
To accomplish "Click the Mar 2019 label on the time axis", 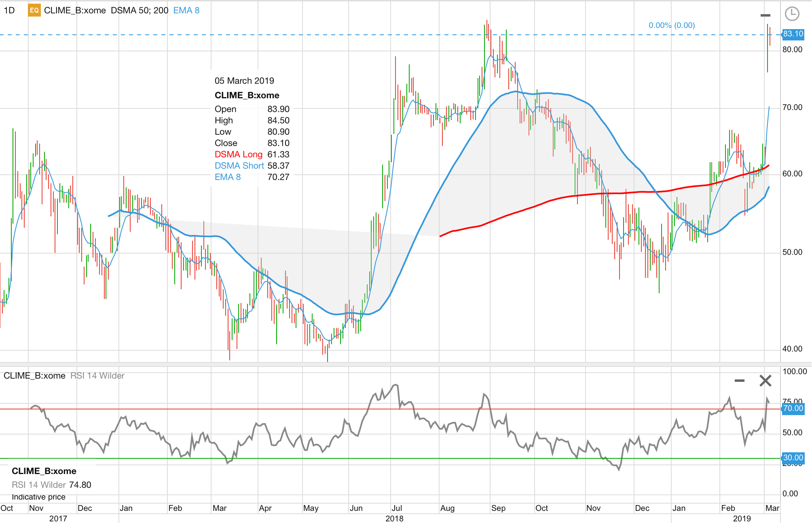I will point(772,508).
